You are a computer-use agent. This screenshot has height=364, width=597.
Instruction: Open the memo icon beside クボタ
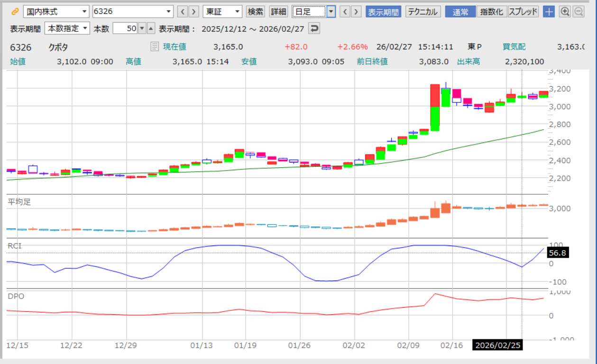[155, 46]
